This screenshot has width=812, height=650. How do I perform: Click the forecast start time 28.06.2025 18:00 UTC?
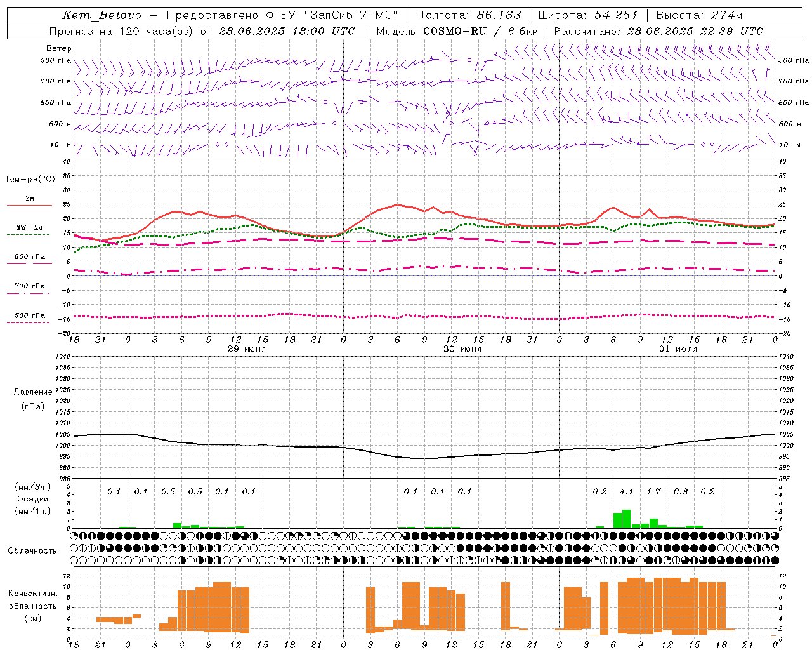pos(287,31)
